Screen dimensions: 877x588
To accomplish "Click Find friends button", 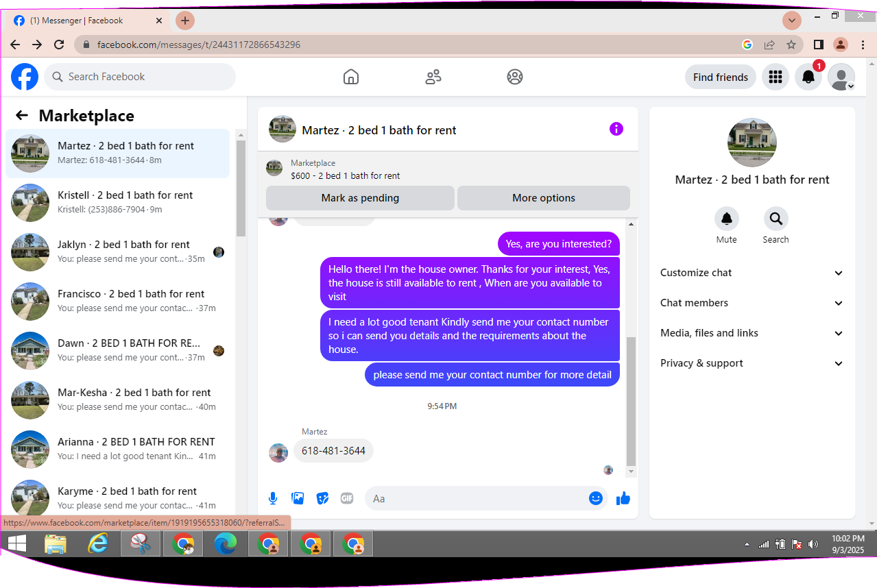I will [721, 77].
